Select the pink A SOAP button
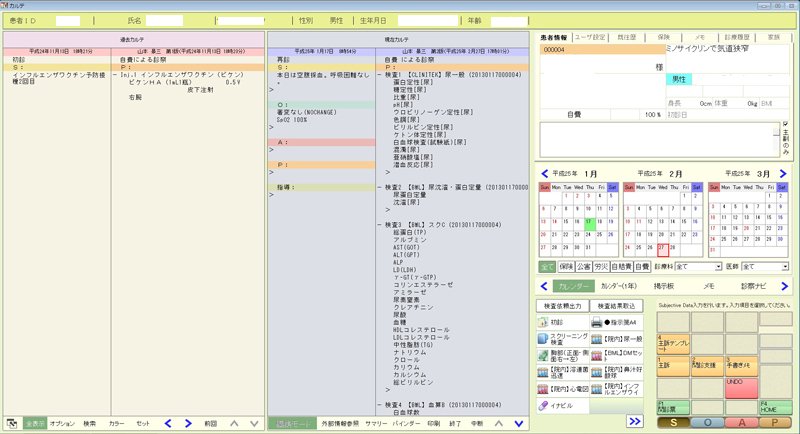The width and height of the screenshot is (800, 434). tap(741, 422)
